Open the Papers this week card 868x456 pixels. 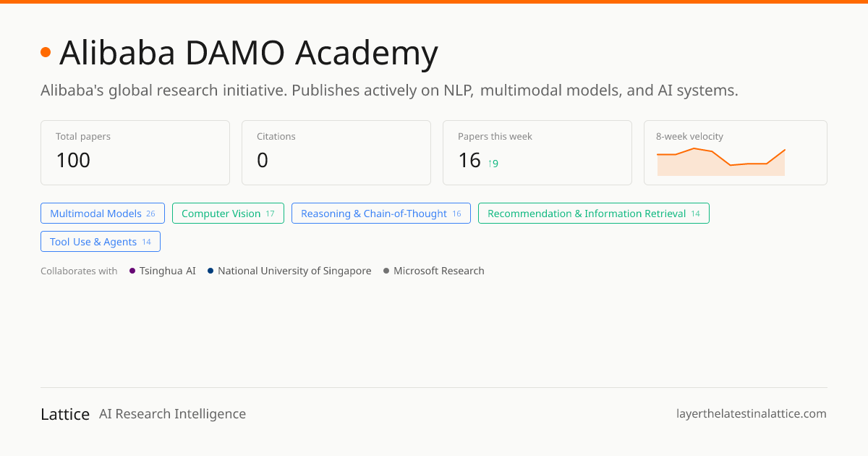[x=537, y=153]
